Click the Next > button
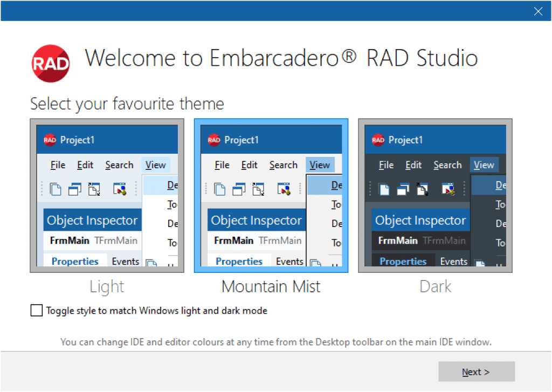 [x=477, y=372]
